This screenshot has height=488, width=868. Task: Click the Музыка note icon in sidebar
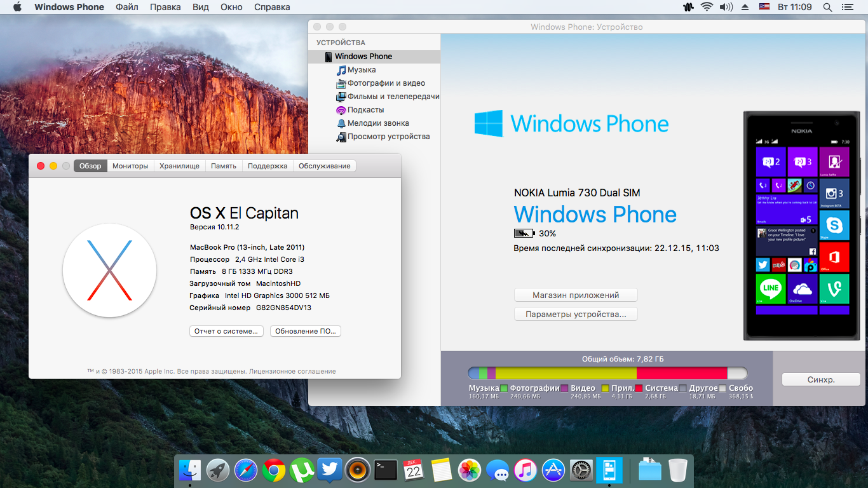(x=341, y=70)
